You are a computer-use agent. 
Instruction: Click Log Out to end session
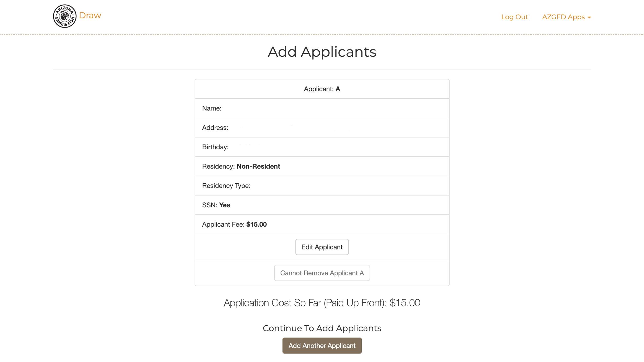(514, 17)
